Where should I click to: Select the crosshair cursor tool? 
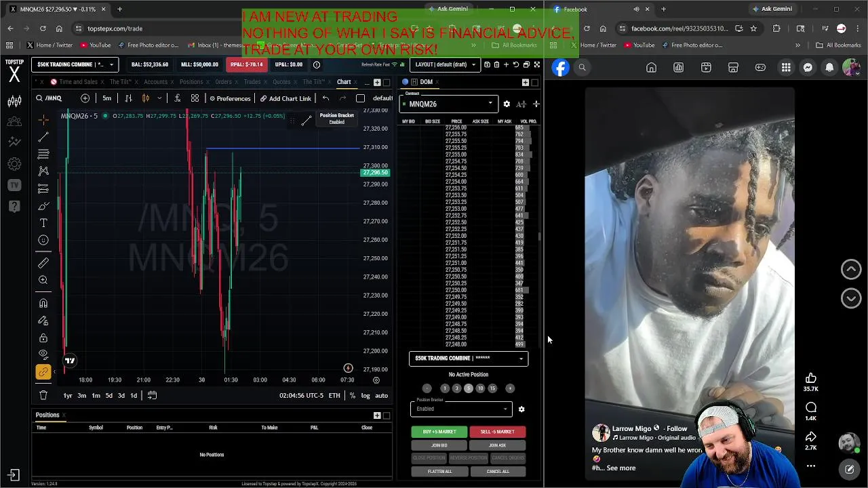click(x=43, y=120)
